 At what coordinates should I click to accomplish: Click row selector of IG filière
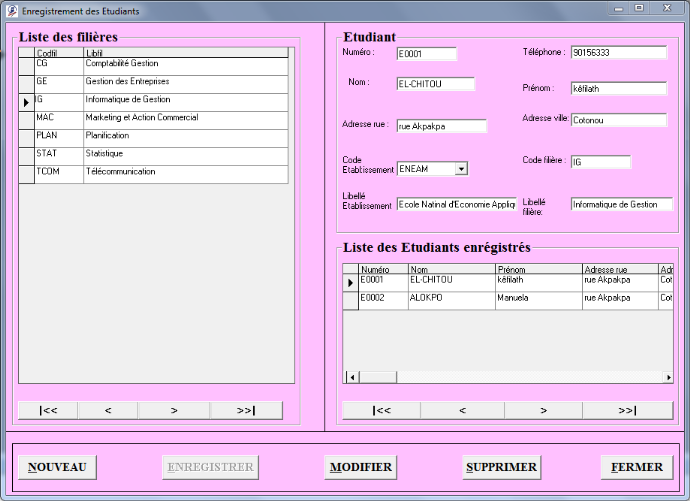(26, 102)
